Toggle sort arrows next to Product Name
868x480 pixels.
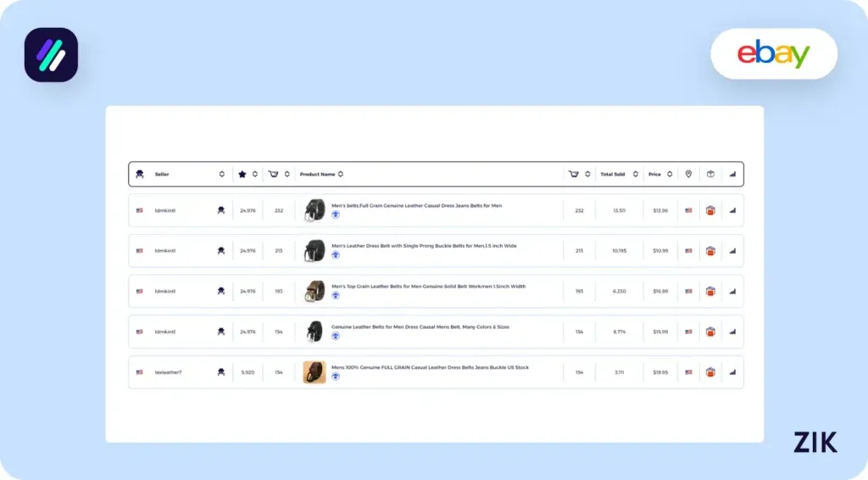coord(341,174)
